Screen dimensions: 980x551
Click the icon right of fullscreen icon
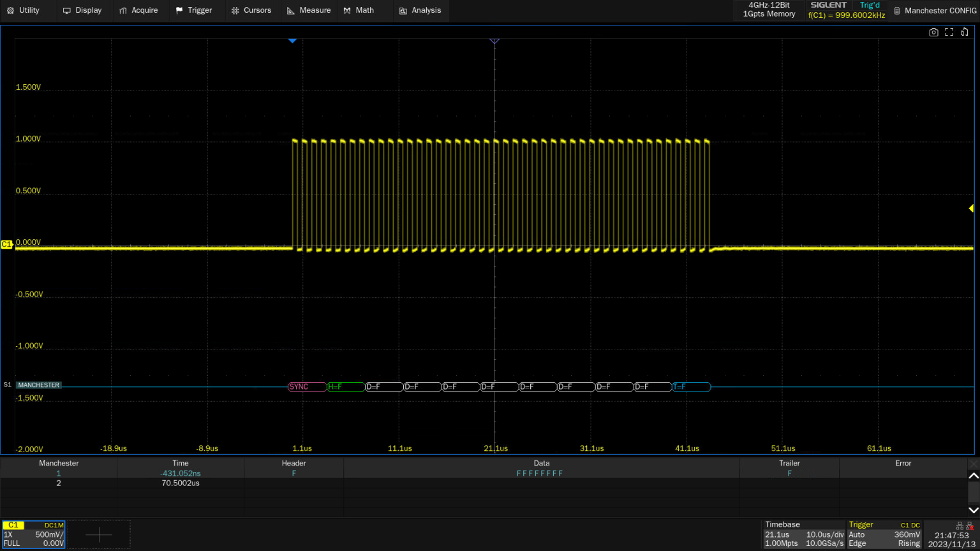(964, 32)
